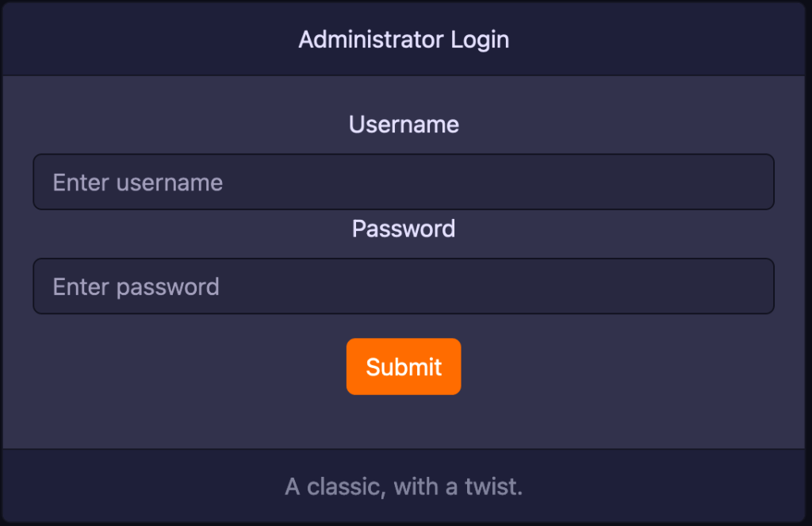Click the login panel header title
The image size is (812, 526).
[x=404, y=40]
